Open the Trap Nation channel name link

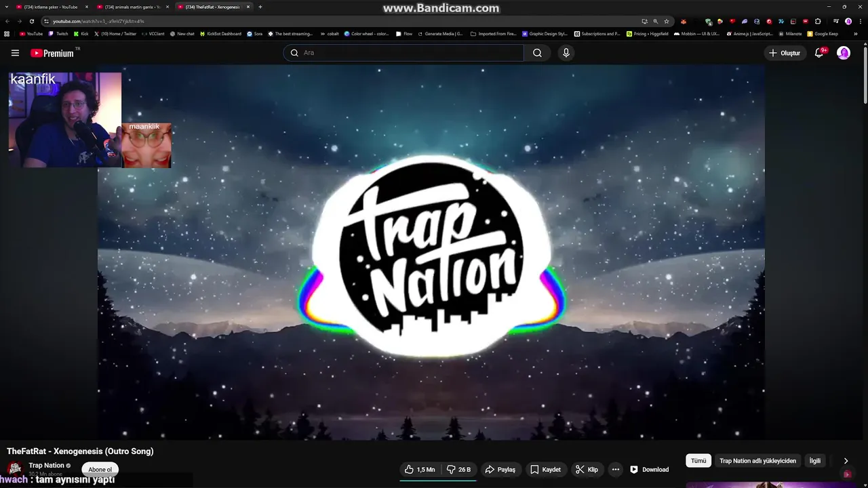[46, 465]
